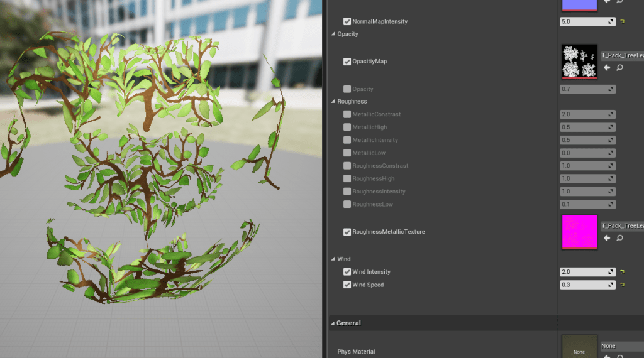
Task: Uncheck the Wind Speed parameter
Action: click(x=347, y=285)
